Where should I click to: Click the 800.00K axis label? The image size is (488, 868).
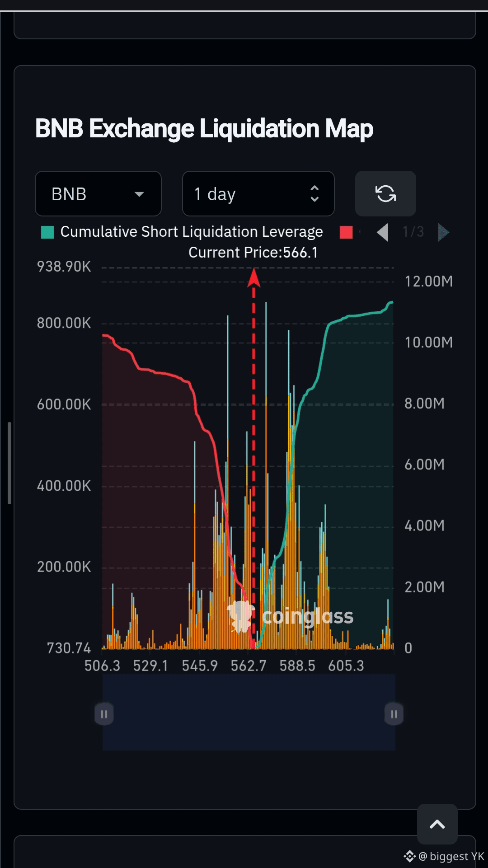64,323
